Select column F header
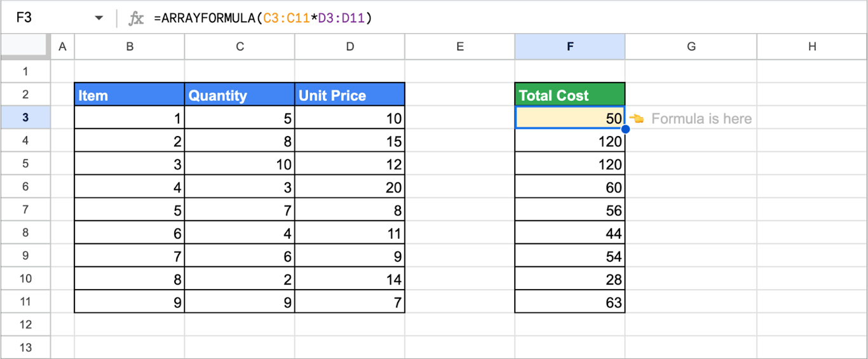868x359 pixels. point(570,46)
